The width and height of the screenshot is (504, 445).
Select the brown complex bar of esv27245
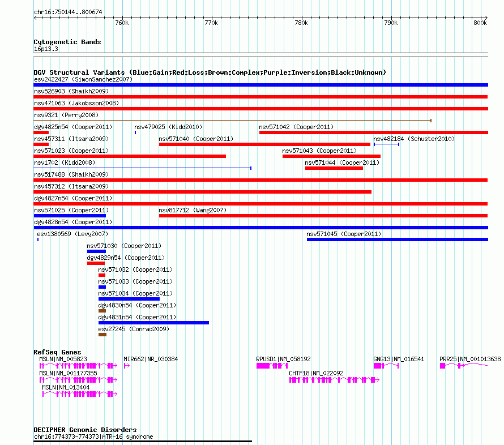[102, 335]
